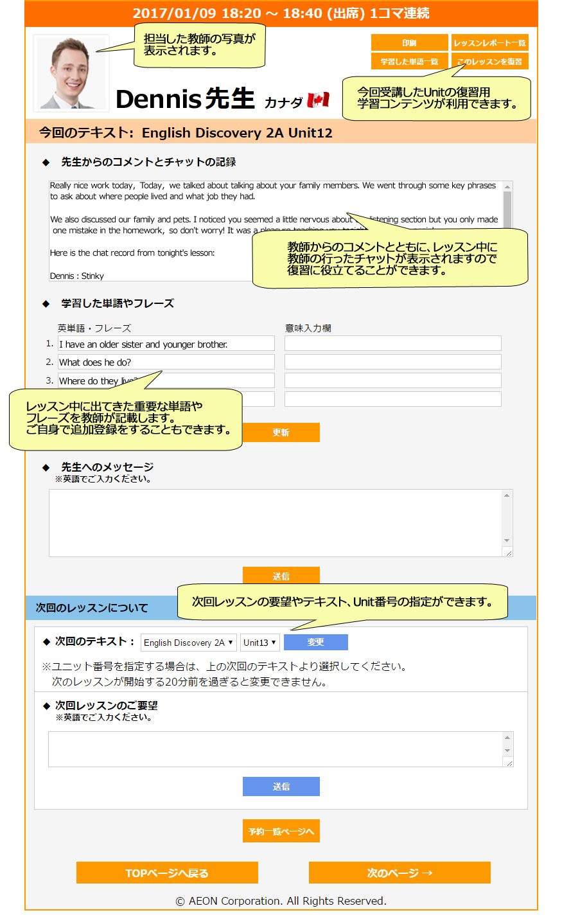Image resolution: width=562 pixels, height=924 pixels.
Task: Open the Unit13 unit number dropdown
Action: click(259, 643)
